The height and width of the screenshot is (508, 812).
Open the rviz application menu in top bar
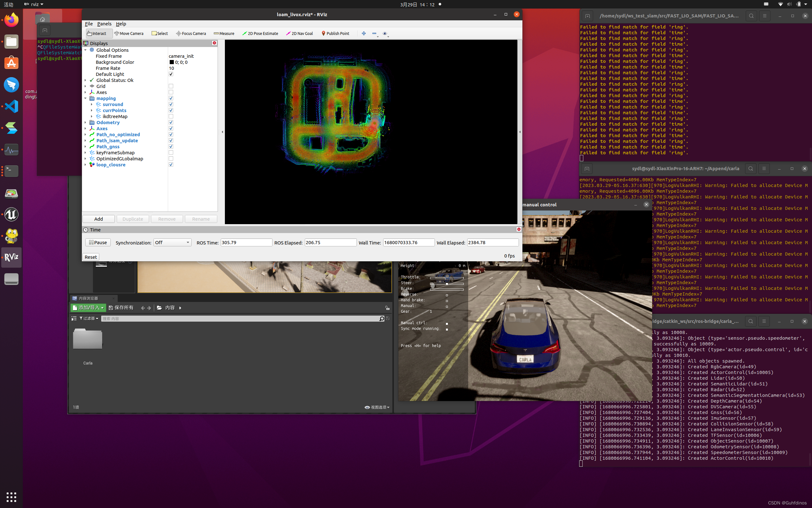click(x=34, y=4)
